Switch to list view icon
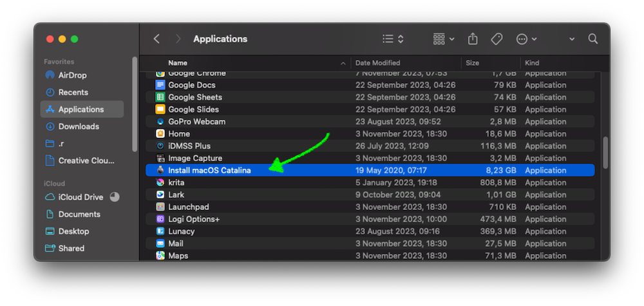Screen dimensions: 644x306 point(388,39)
